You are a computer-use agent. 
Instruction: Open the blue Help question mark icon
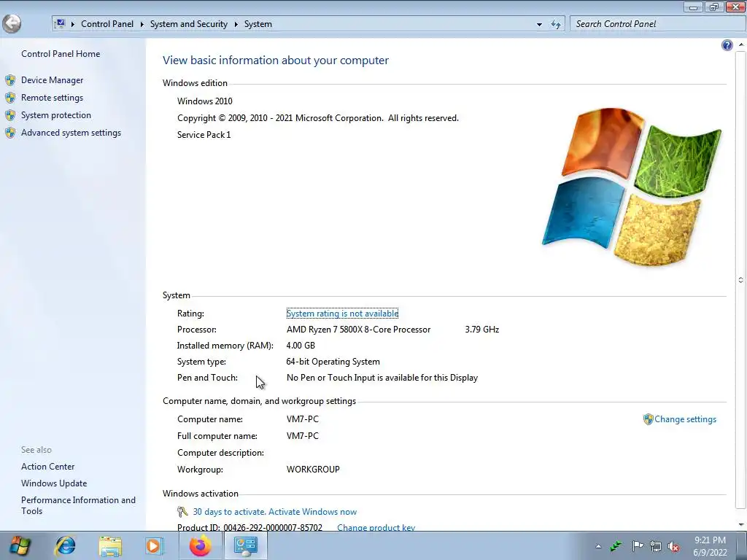(727, 45)
